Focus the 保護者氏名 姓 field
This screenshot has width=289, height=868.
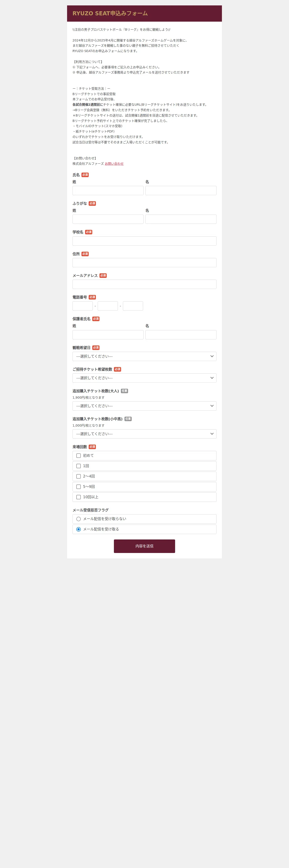tap(108, 335)
